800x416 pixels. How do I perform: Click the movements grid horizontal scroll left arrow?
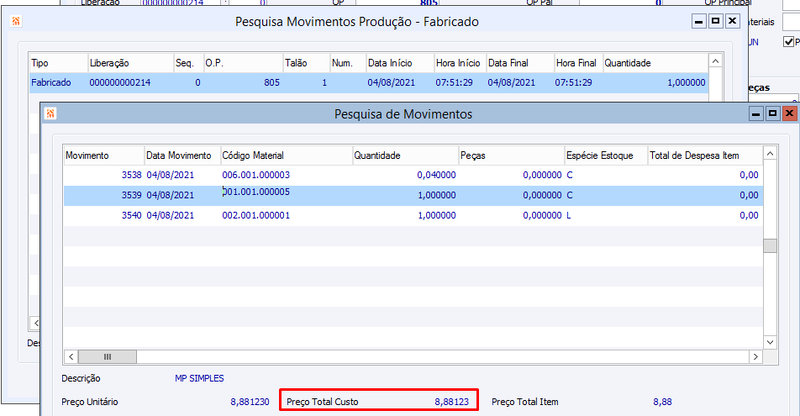point(71,357)
